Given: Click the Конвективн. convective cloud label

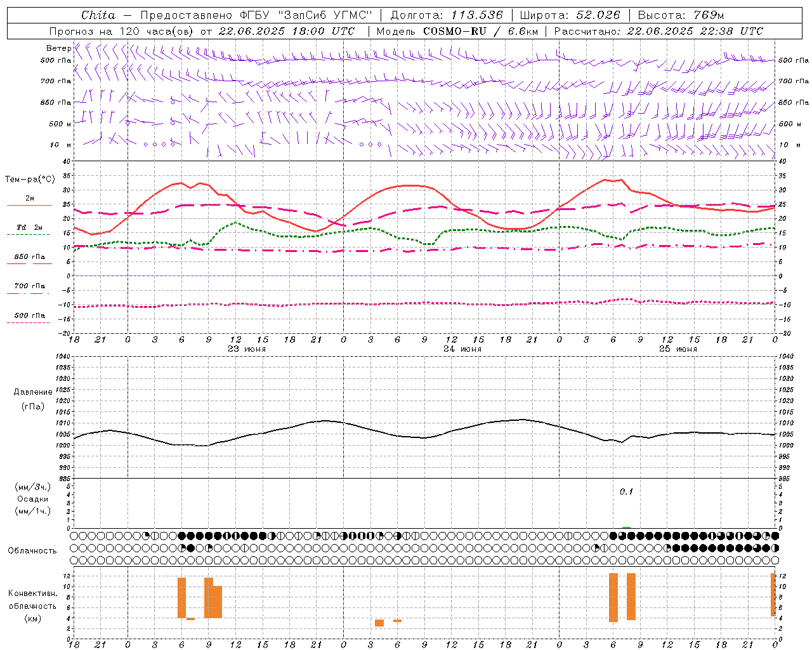Looking at the screenshot, I should coord(32,594).
